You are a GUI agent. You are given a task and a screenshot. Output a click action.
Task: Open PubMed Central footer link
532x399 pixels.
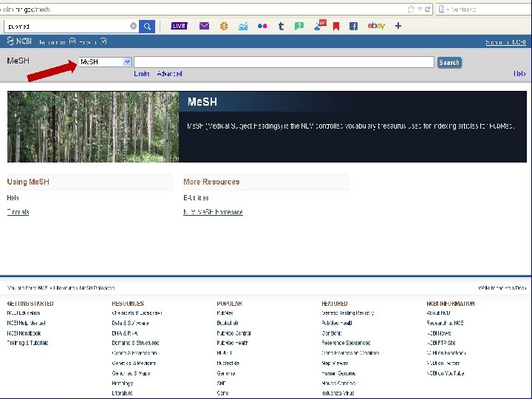[233, 333]
